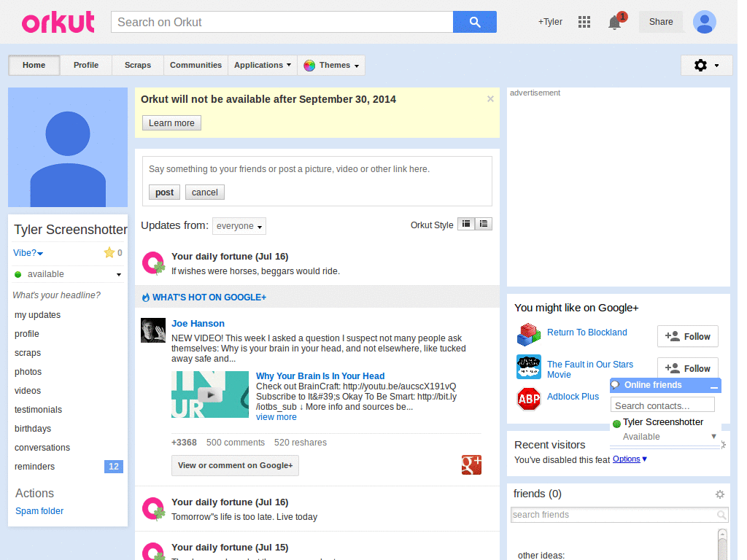Open birthdays in sidebar

click(x=33, y=429)
